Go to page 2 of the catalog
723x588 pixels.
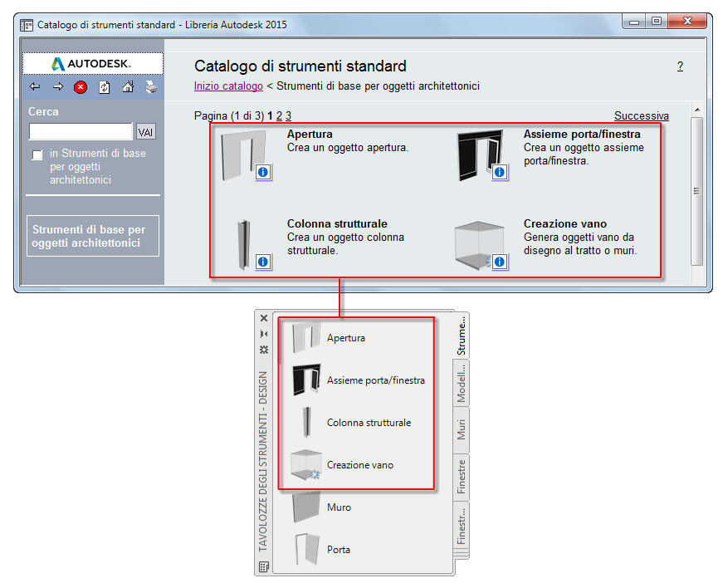coord(279,115)
